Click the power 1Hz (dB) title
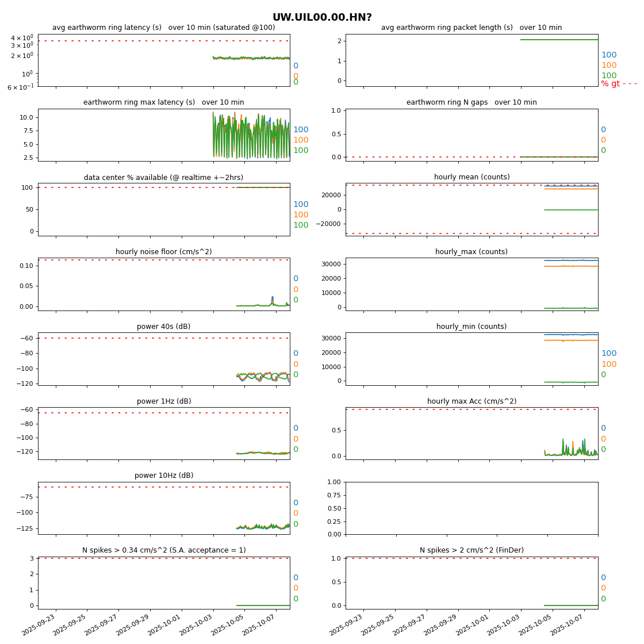This screenshot has height=644, width=644. coord(164,401)
